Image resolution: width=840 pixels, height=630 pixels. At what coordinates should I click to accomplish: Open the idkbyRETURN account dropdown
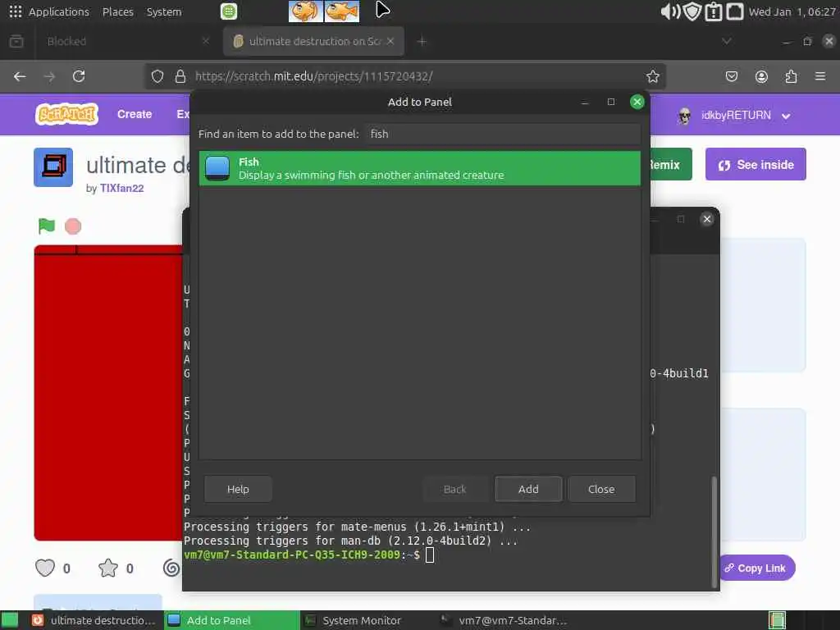pos(734,115)
